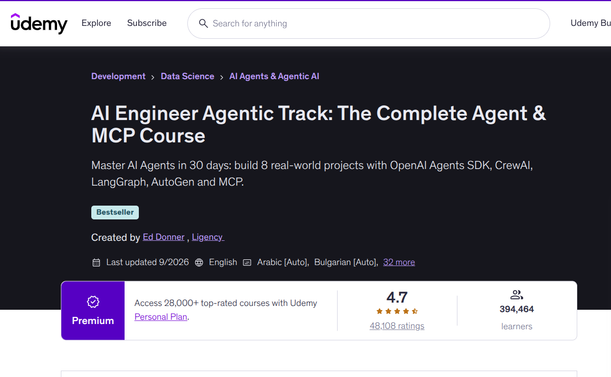Open Udemy Business in header
Image resolution: width=611 pixels, height=377 pixels.
[590, 23]
